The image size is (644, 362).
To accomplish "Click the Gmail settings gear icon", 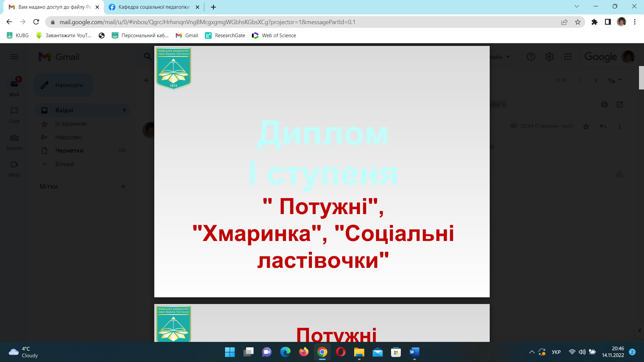I will 549,57.
